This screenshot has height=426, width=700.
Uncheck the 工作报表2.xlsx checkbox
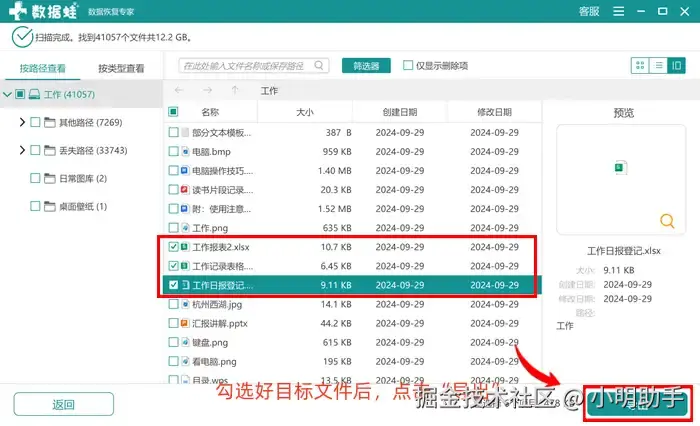pos(173,246)
